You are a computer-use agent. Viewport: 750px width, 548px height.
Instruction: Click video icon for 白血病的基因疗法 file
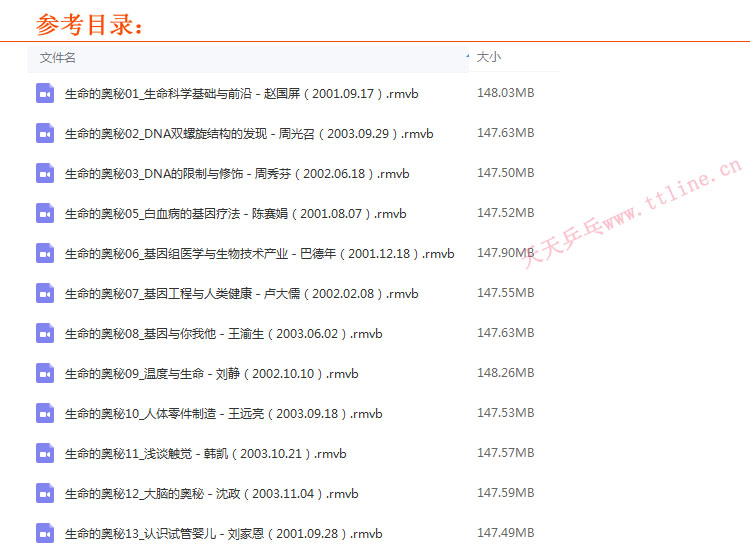coord(44,213)
